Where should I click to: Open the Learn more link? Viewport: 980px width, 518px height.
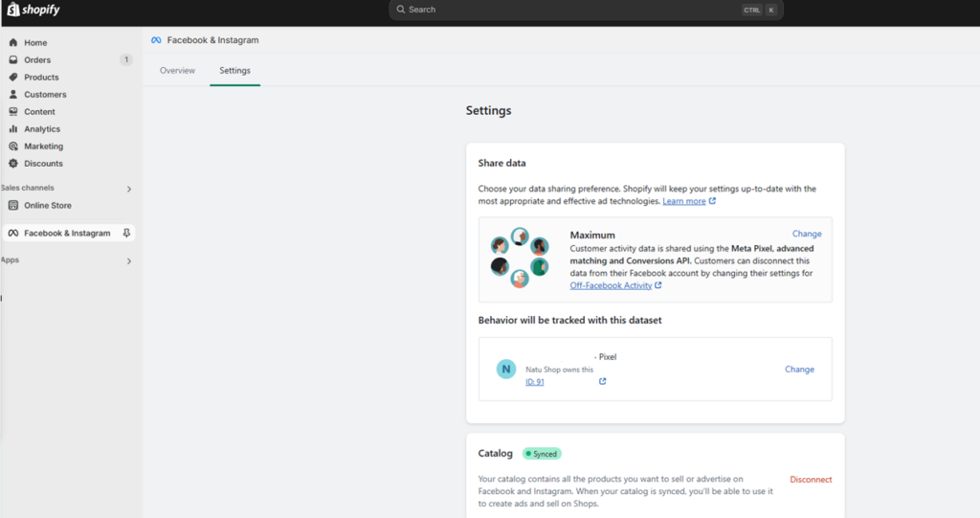coord(684,202)
